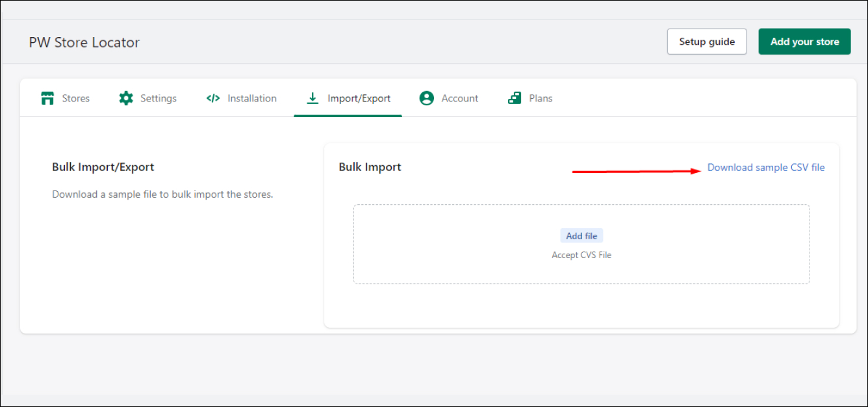868x407 pixels.
Task: Click the 'Accept CVS File' text
Action: 581,255
